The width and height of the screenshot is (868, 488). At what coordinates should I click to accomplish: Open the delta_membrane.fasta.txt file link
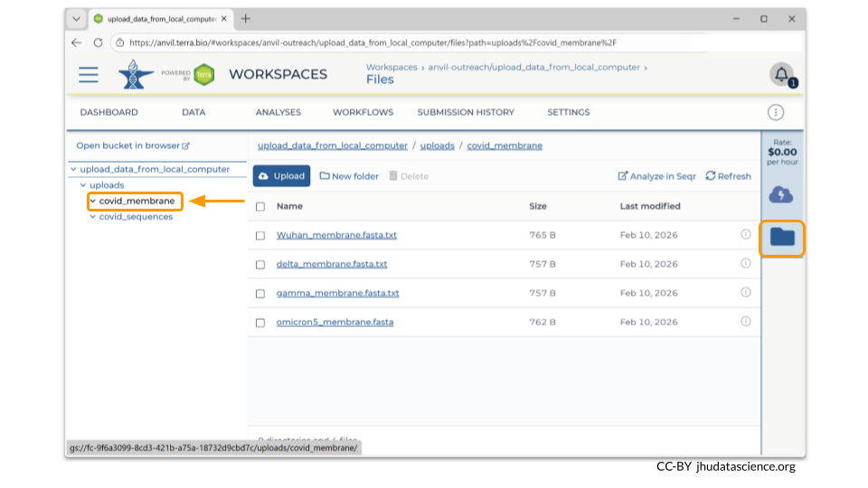coord(332,264)
